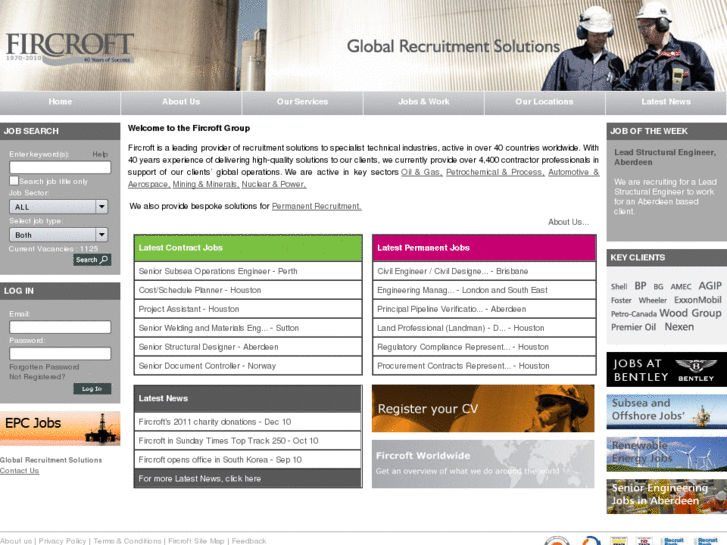This screenshot has width=727, height=545.
Task: Click the Fircroft logo
Action: [70, 48]
